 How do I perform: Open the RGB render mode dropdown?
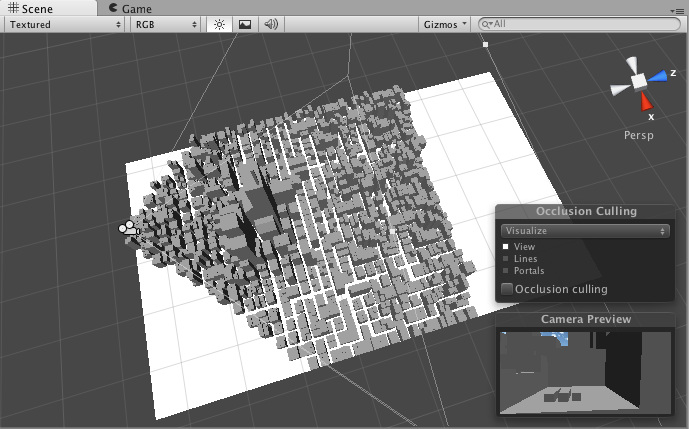coord(166,24)
